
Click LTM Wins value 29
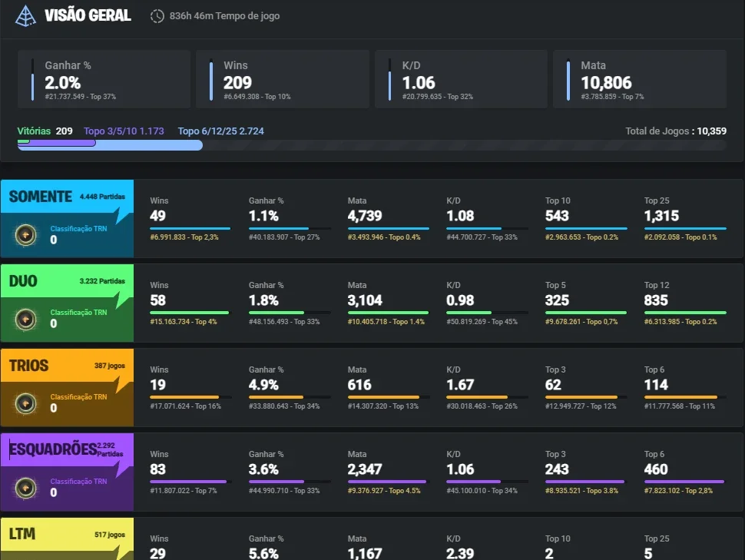click(x=157, y=553)
